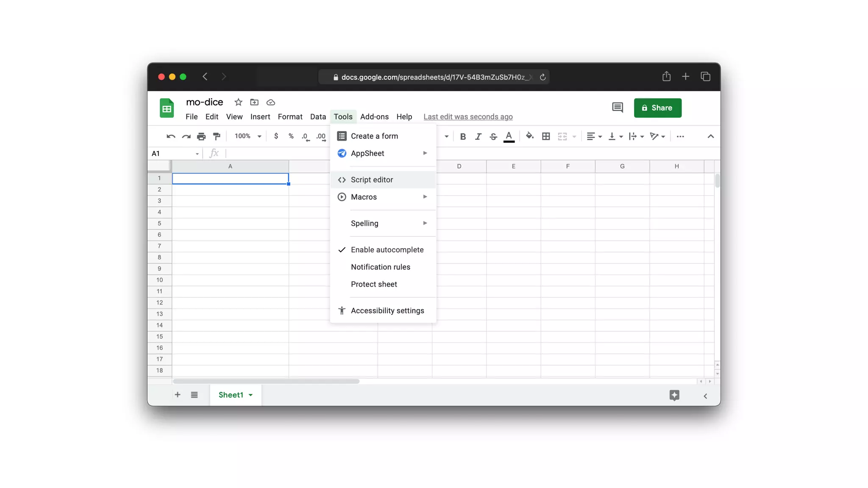This screenshot has height=488, width=868.
Task: Click the borders grid icon
Action: (x=546, y=136)
